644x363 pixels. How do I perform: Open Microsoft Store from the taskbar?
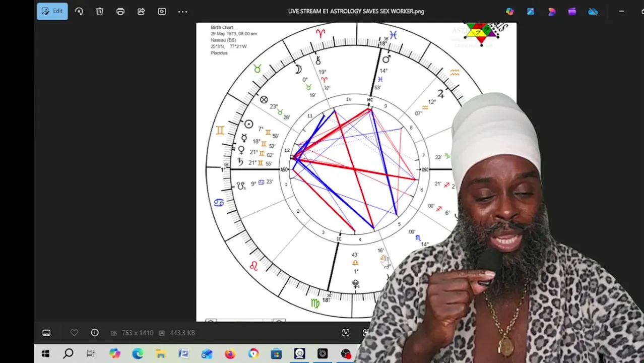click(x=276, y=354)
